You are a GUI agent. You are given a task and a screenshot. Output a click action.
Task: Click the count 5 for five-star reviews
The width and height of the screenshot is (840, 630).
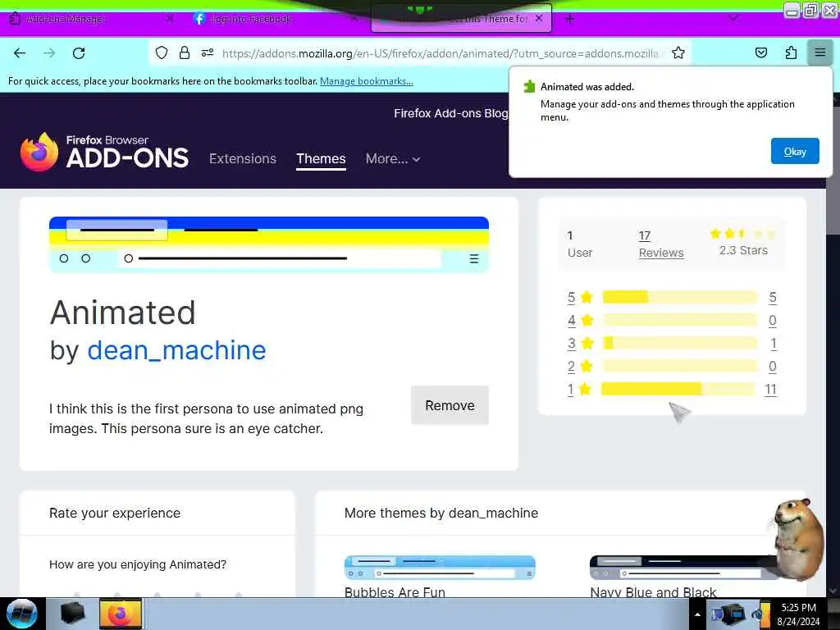coord(773,297)
